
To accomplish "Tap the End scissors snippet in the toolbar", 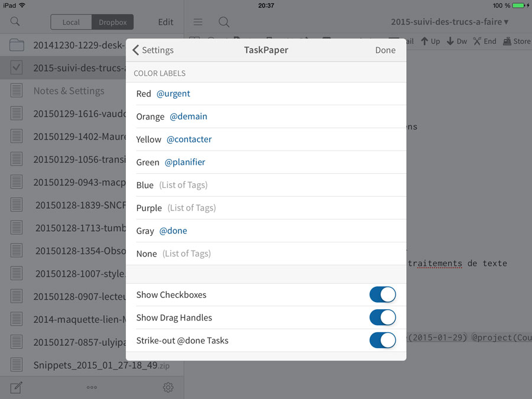I will (x=485, y=41).
